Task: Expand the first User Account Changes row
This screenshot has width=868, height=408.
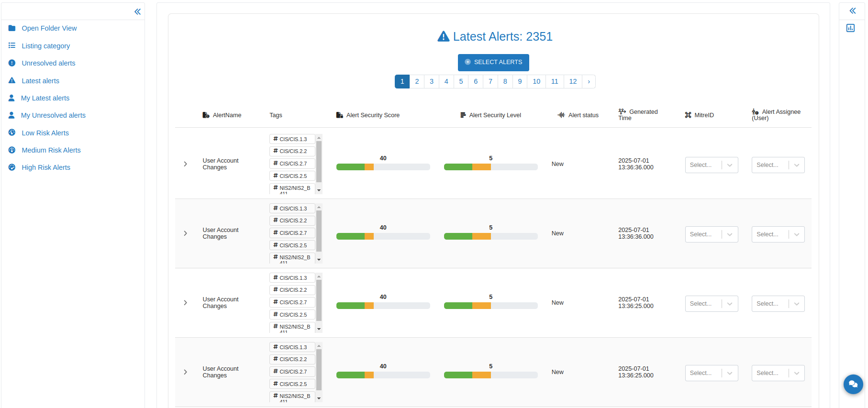Action: point(186,164)
